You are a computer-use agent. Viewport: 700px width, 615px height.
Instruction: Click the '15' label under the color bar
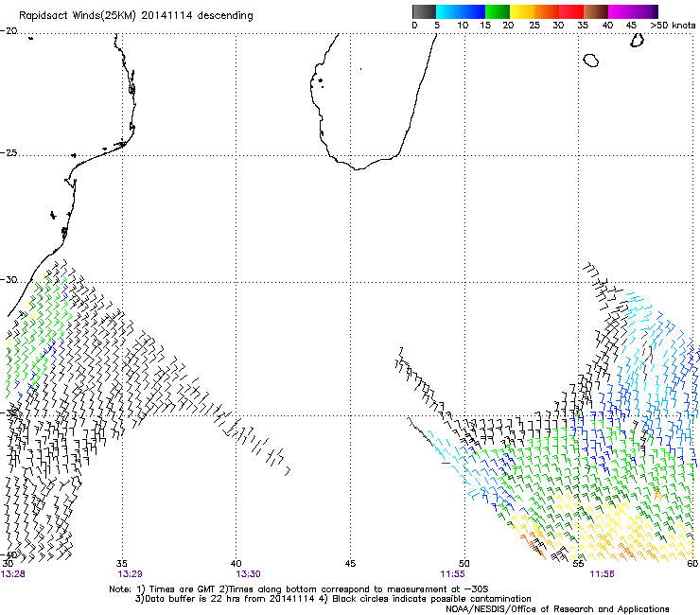pos(485,26)
